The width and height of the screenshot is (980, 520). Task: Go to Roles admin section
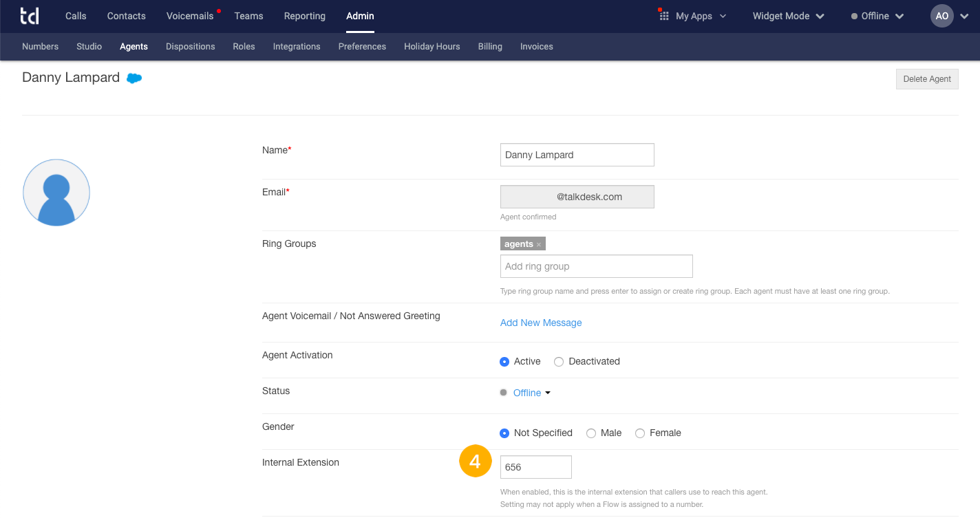(x=244, y=47)
